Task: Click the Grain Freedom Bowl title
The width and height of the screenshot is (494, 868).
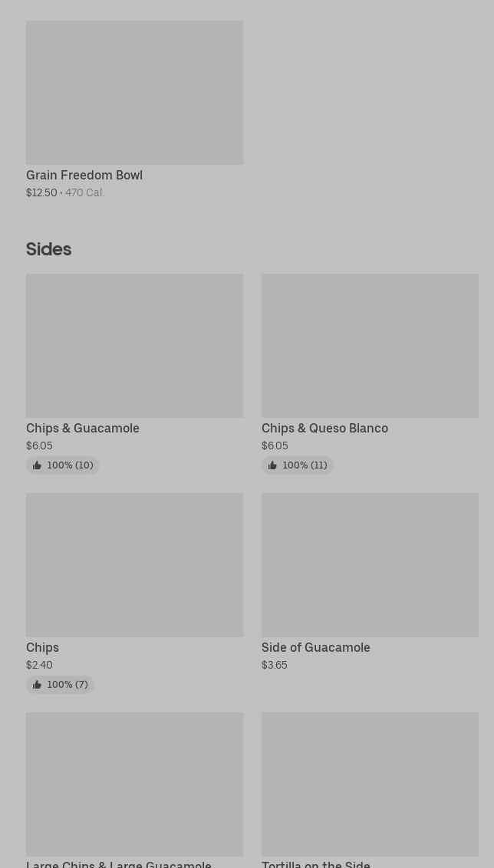Action: (x=84, y=175)
